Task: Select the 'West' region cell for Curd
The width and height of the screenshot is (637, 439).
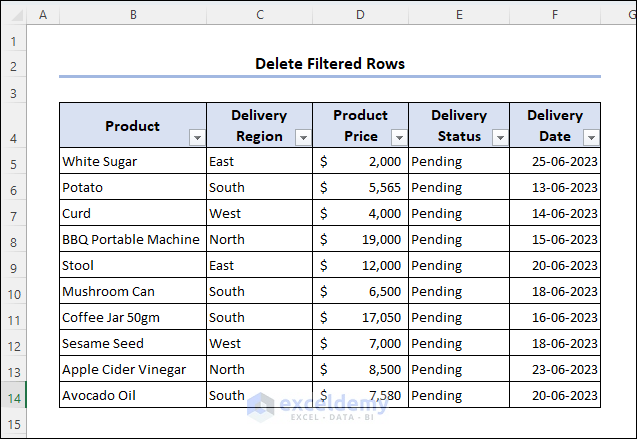Action: [259, 213]
